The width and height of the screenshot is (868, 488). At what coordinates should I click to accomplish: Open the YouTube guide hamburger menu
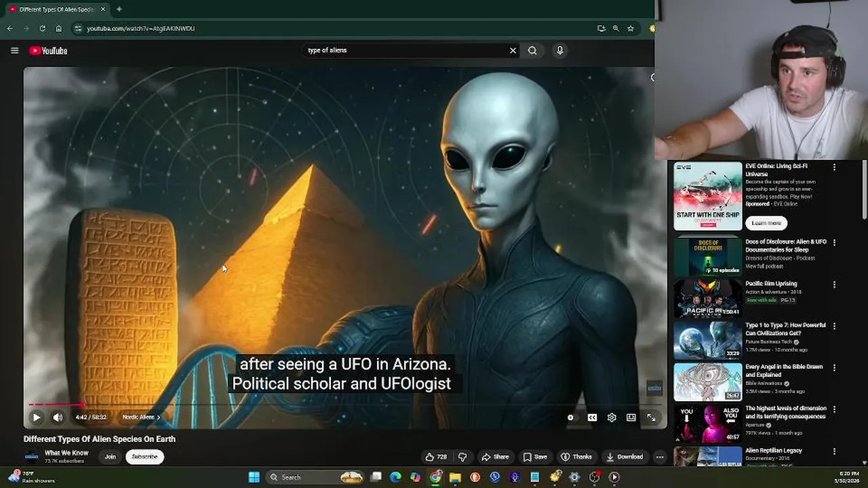(x=14, y=50)
